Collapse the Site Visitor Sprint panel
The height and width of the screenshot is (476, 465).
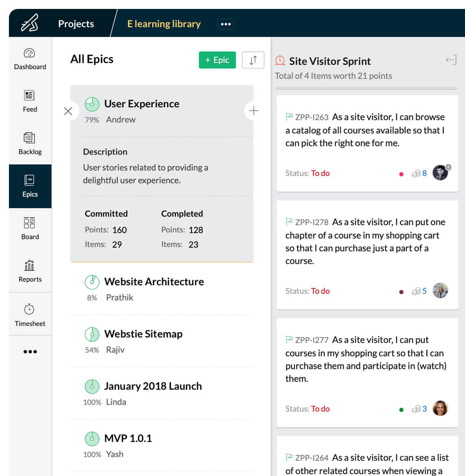tap(451, 60)
